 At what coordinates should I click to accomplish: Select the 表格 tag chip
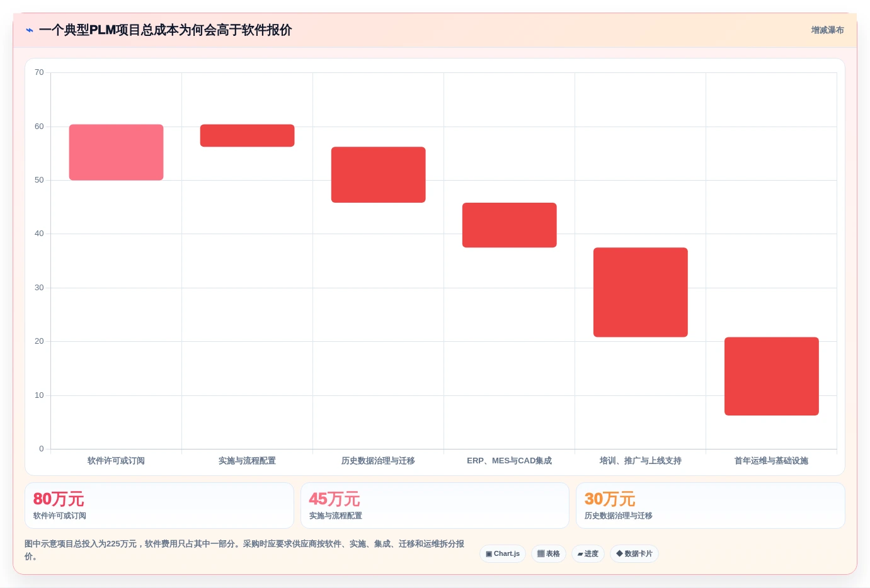(549, 554)
